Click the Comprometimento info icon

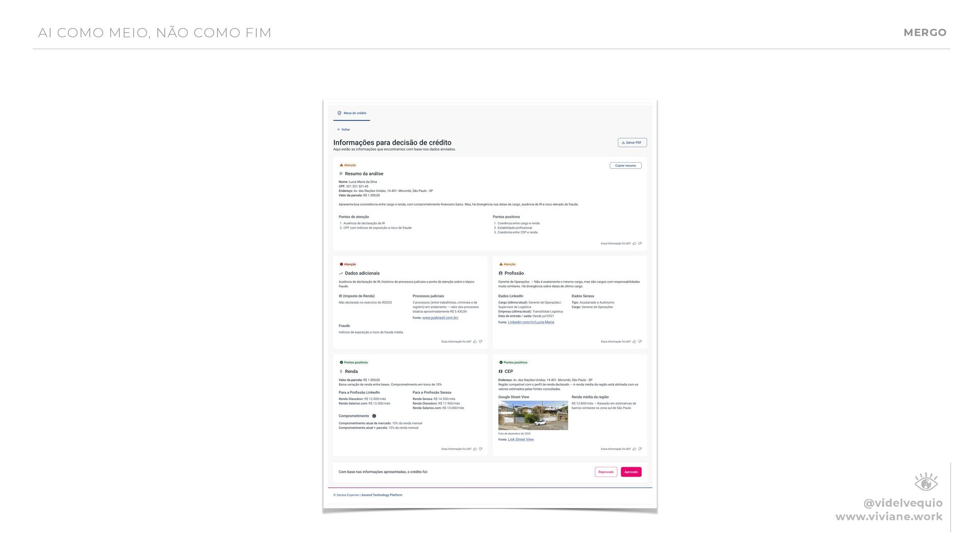tap(374, 416)
